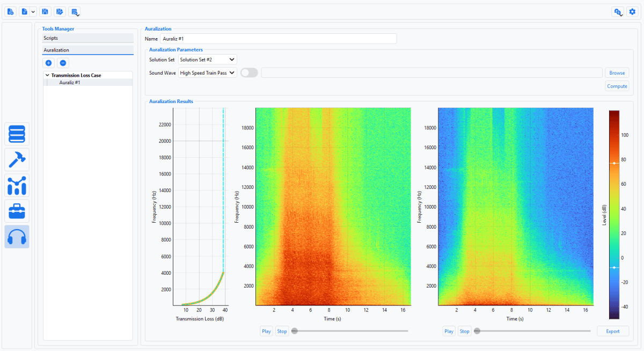The width and height of the screenshot is (644, 351).
Task: Click the lower colorbar level handle near -10
Action: pyautogui.click(x=614, y=267)
